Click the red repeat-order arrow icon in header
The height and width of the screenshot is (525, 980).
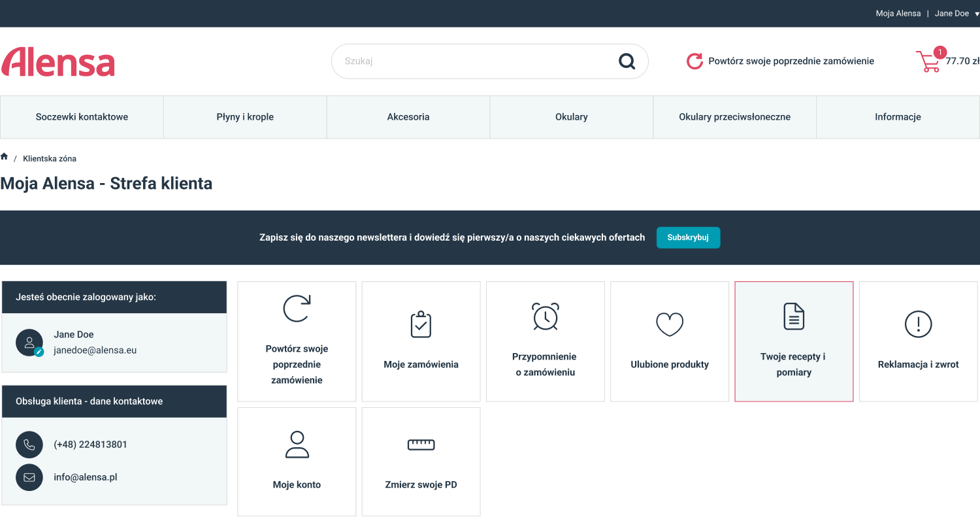click(694, 61)
